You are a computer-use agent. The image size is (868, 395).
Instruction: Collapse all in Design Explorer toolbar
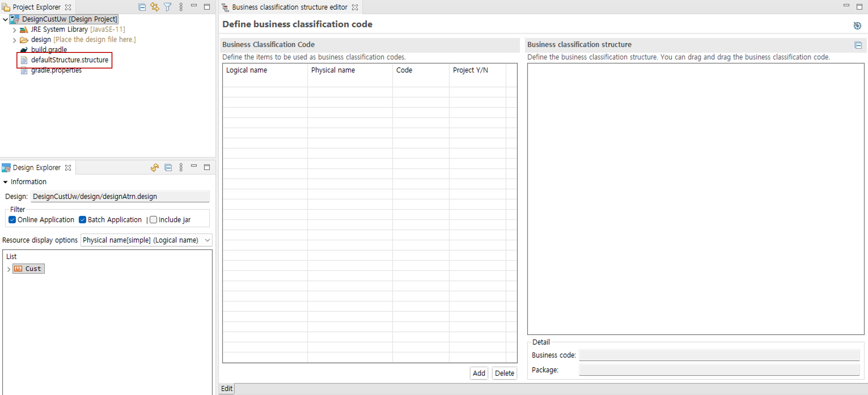click(168, 168)
